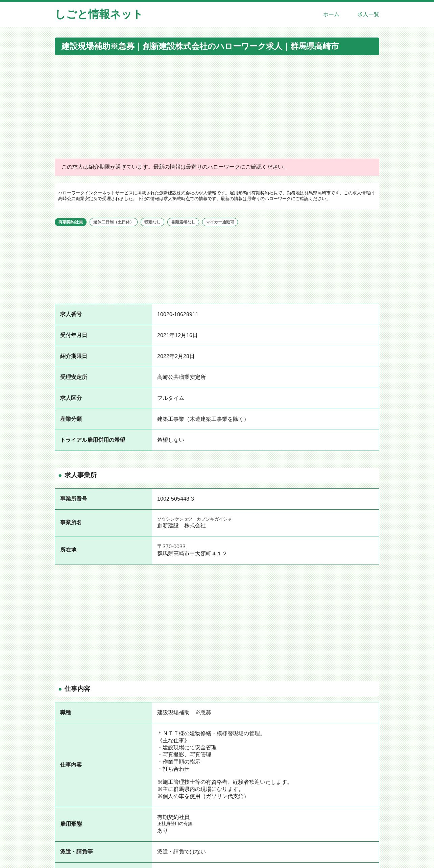Click the 個人の車を使用 note
Viewport: 434px width, 868px height.
coord(203,796)
